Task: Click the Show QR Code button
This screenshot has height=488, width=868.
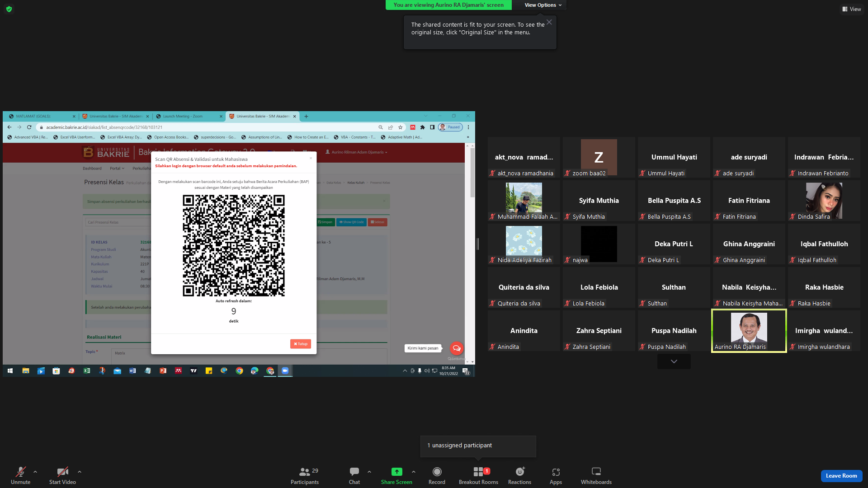Action: pyautogui.click(x=351, y=222)
